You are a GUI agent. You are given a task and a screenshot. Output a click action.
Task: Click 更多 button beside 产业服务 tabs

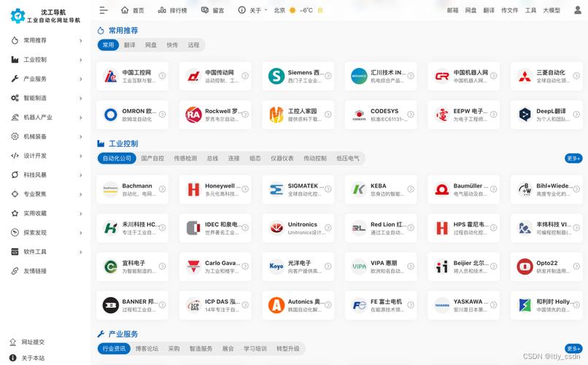(573, 348)
